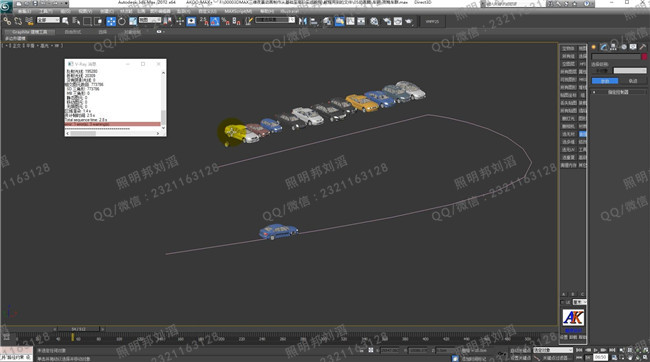Viewport: 650px width, 362px height.
Task: Toggle the Percent Snap button
Action: pos(226,21)
